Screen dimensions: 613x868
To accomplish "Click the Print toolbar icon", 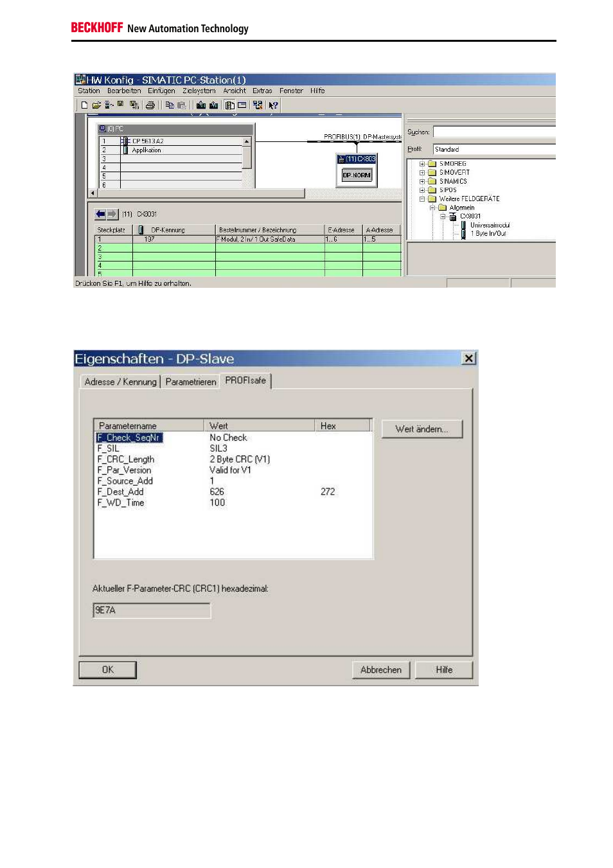I will (150, 105).
